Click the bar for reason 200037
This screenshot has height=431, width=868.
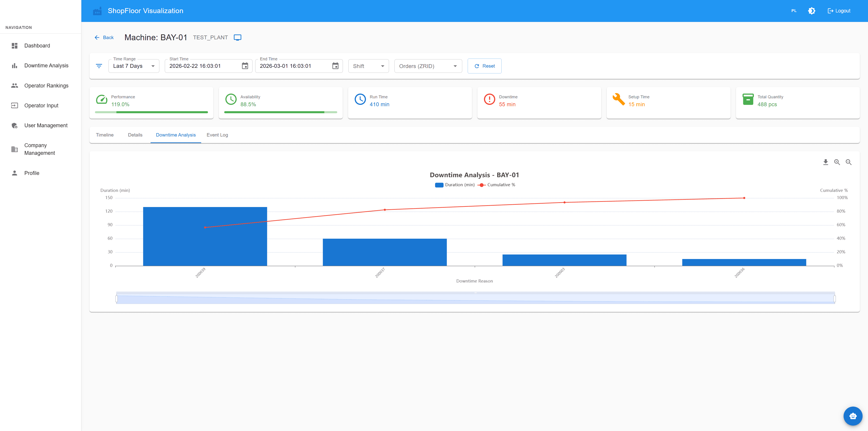(x=385, y=252)
